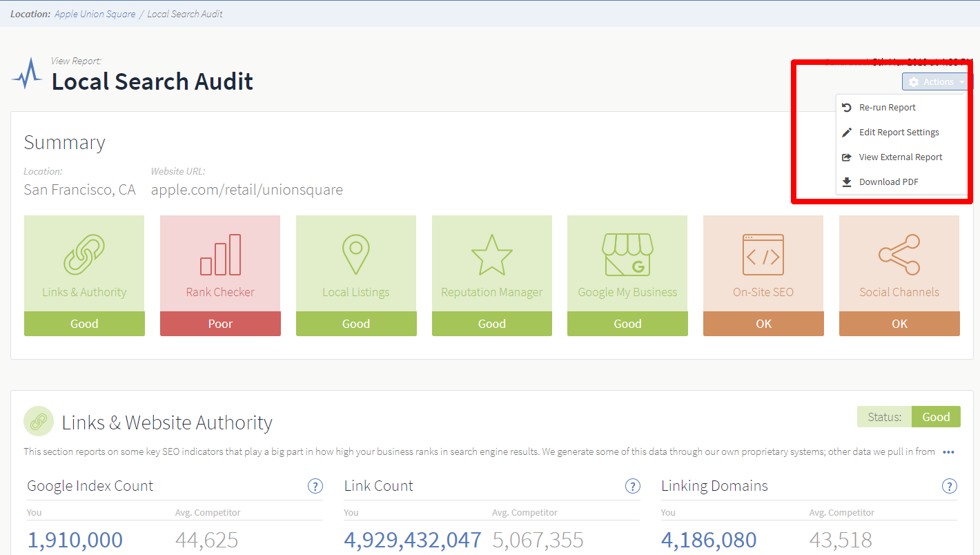Click the Links & Authority card label
Viewport: 980px width, 555px height.
tap(84, 292)
